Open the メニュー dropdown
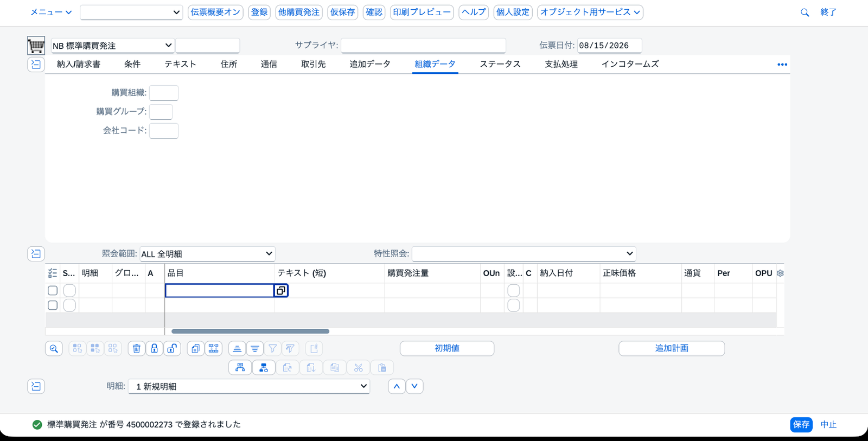 (51, 12)
